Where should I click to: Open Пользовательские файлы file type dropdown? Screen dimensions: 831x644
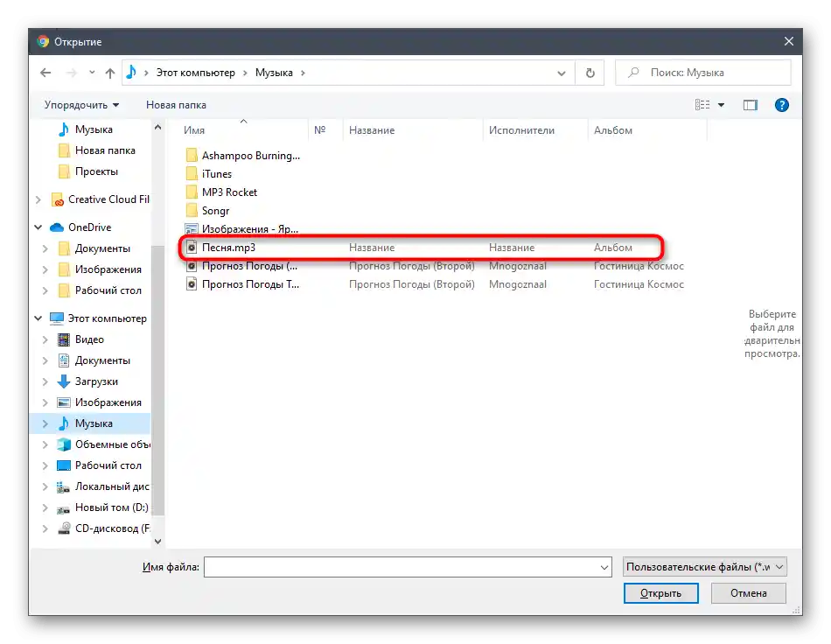(x=704, y=567)
